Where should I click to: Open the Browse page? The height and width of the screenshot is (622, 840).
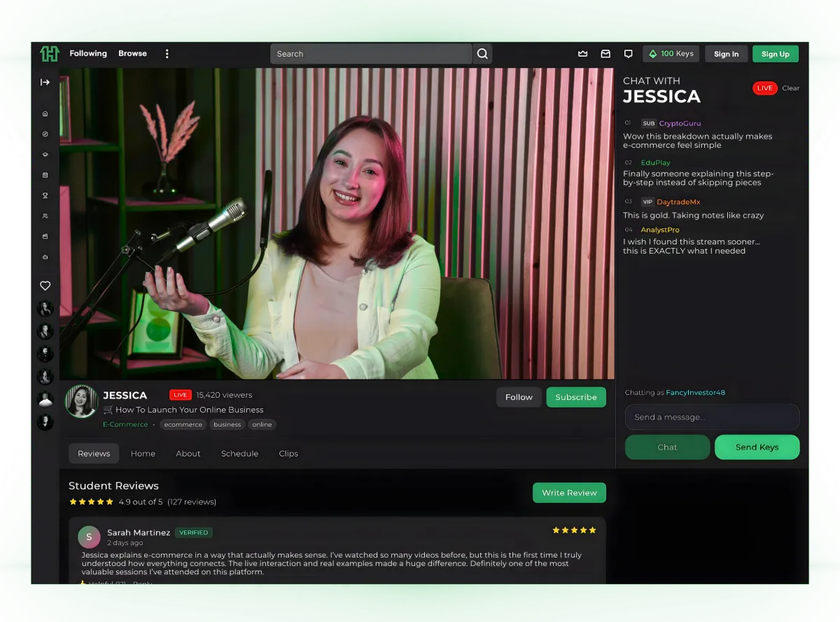[x=132, y=53]
